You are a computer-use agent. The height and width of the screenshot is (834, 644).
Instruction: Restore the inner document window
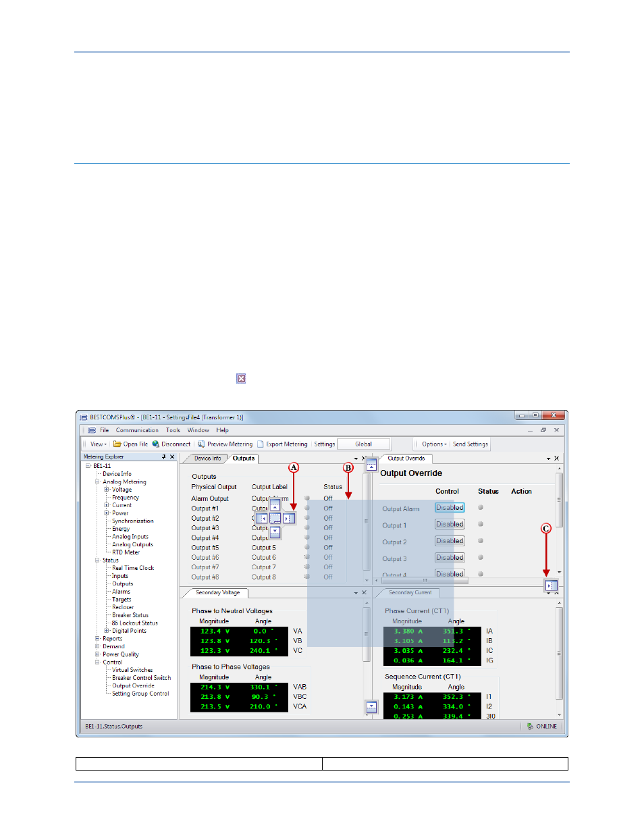[543, 430]
